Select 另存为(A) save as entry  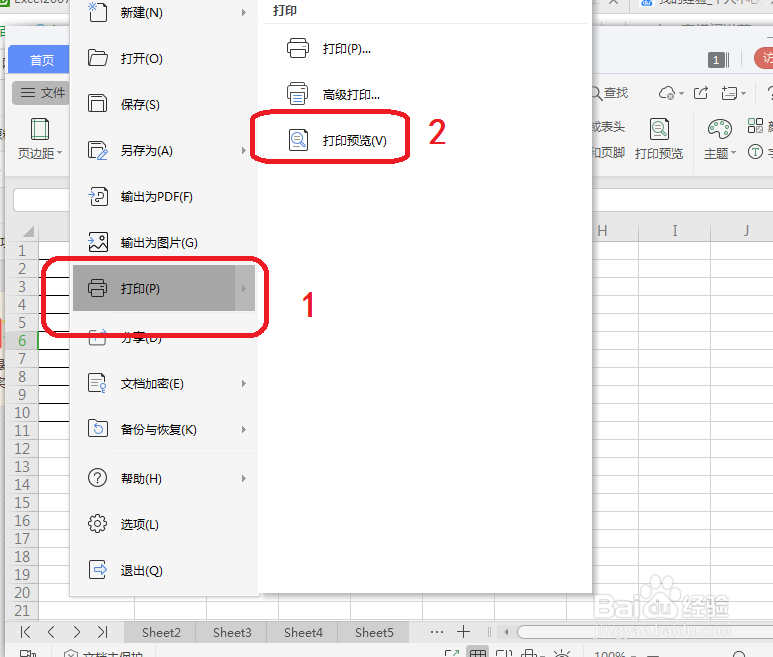[x=163, y=150]
